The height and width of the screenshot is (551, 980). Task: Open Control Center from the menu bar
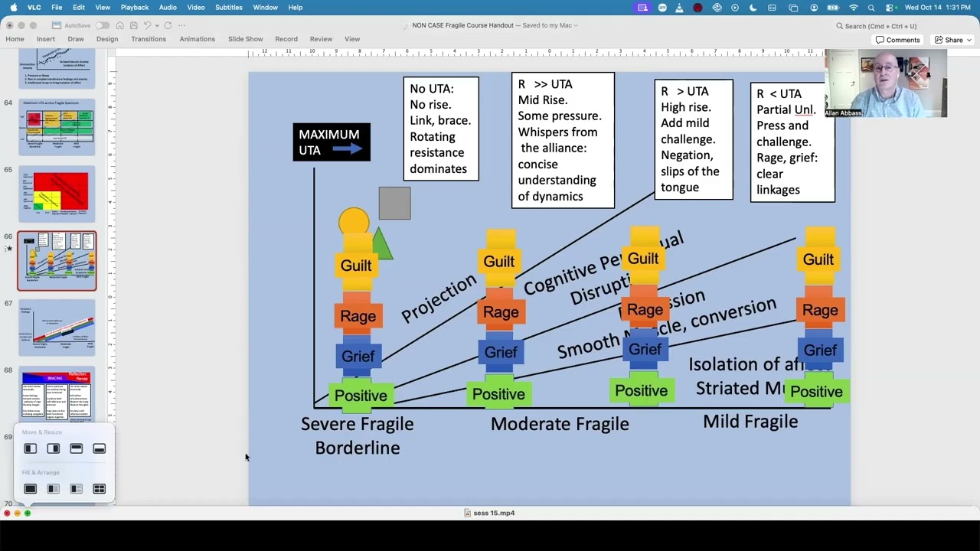(890, 8)
